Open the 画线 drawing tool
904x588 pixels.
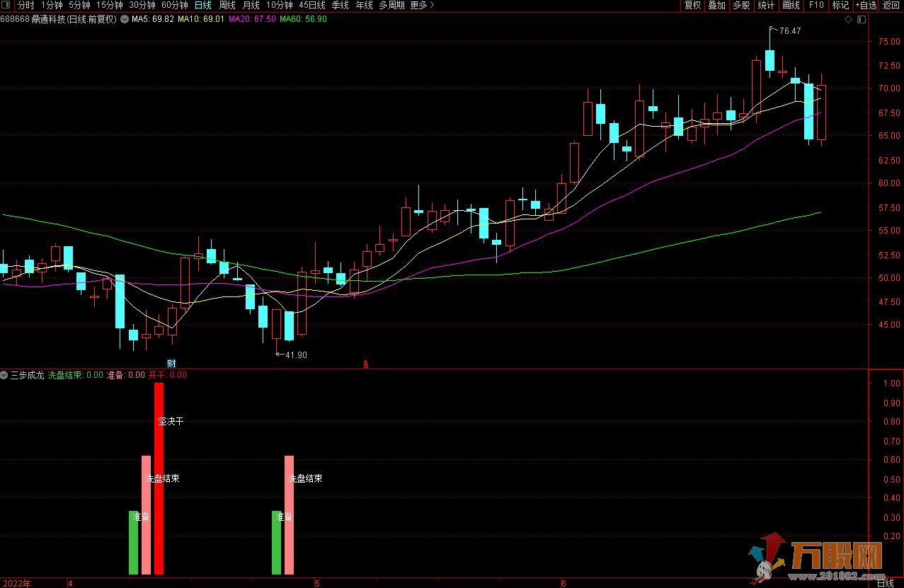click(x=791, y=5)
